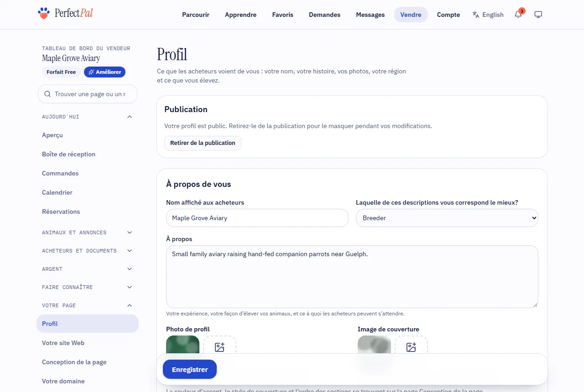The image size is (584, 392).
Task: Click Retirer de la publication
Action: click(203, 143)
